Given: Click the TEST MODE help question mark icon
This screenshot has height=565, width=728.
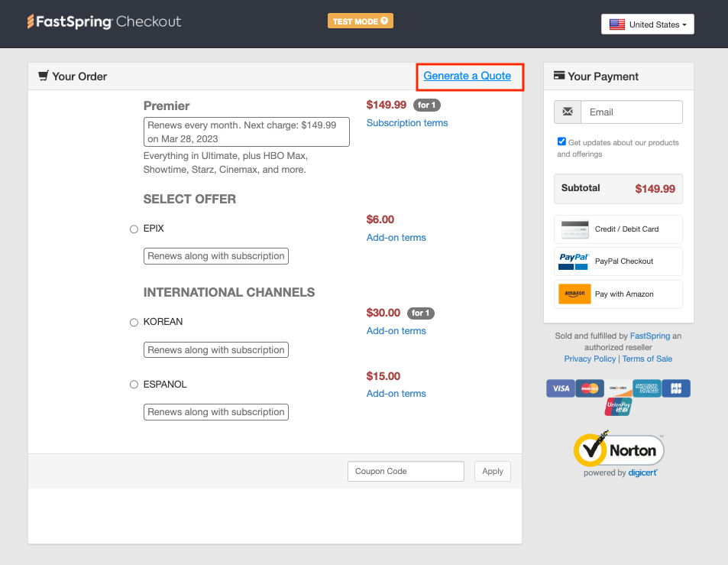Looking at the screenshot, I should tap(384, 21).
